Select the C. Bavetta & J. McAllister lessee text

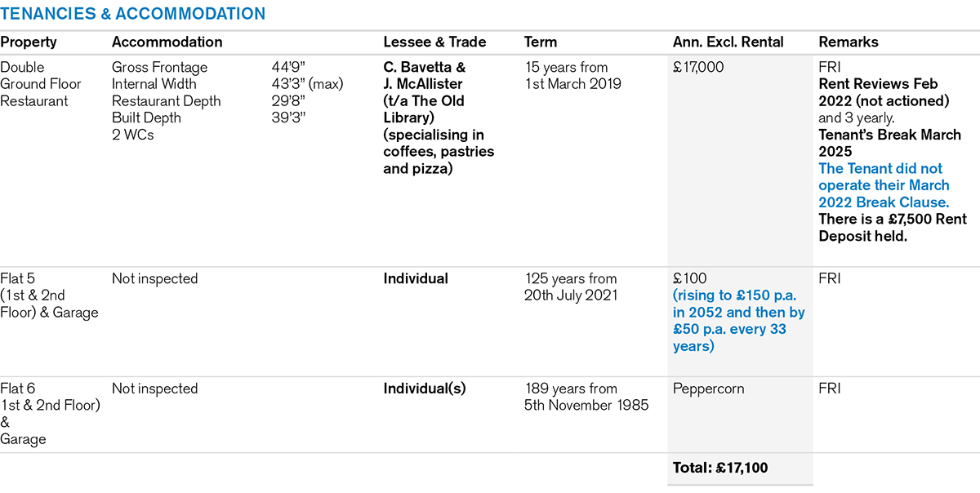(x=425, y=76)
